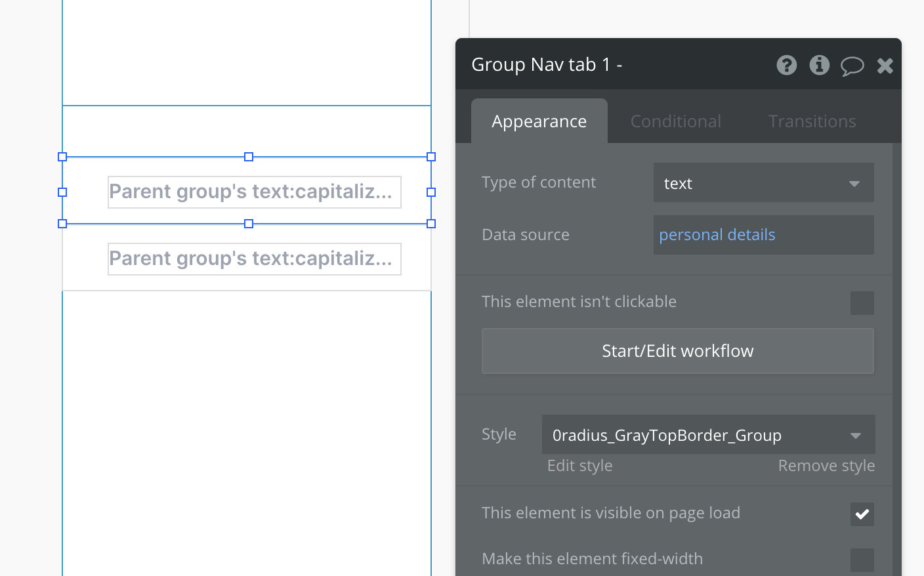Click the Edit style link
924x576 pixels.
579,466
